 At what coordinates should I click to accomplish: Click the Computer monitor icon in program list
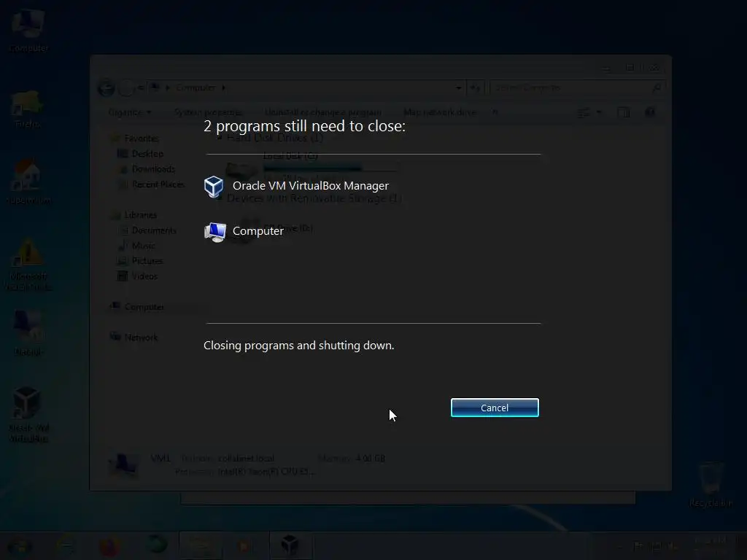215,232
